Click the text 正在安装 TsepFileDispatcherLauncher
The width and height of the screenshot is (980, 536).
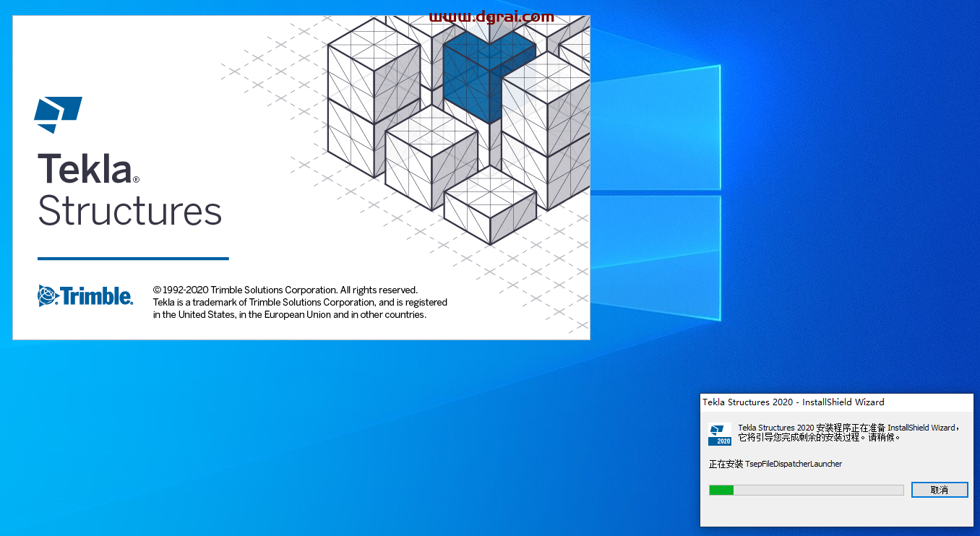pos(775,464)
